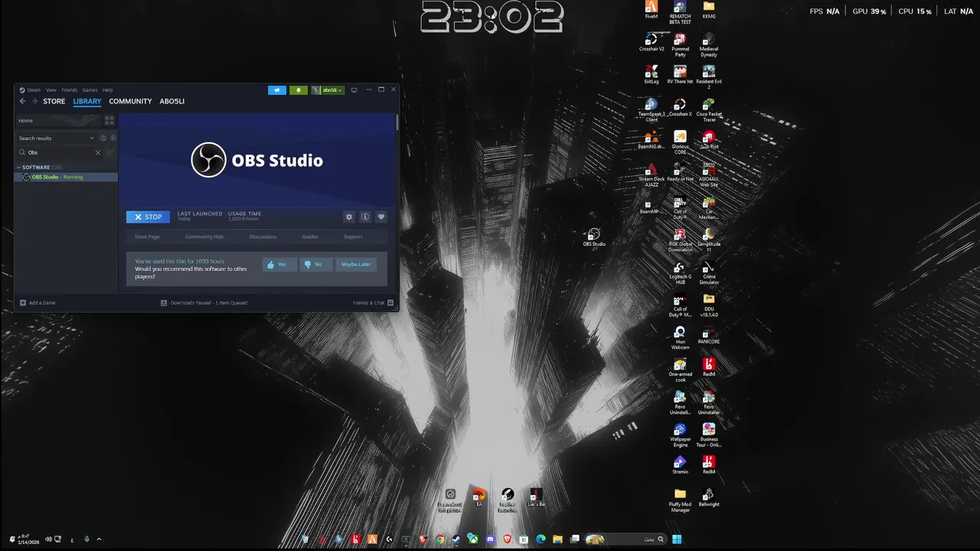Filter library to ready-to-play items
Image resolution: width=980 pixels, height=551 pixels.
pos(113,139)
